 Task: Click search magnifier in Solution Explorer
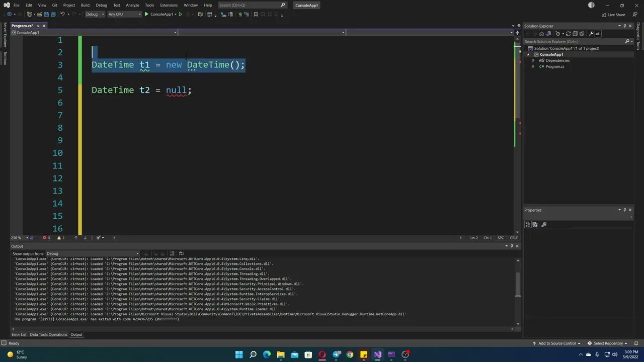point(627,41)
